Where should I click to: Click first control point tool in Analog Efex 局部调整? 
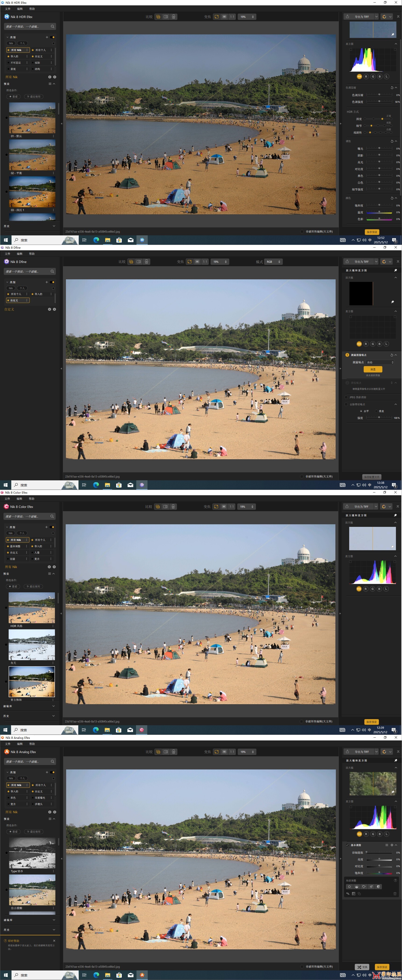349,887
